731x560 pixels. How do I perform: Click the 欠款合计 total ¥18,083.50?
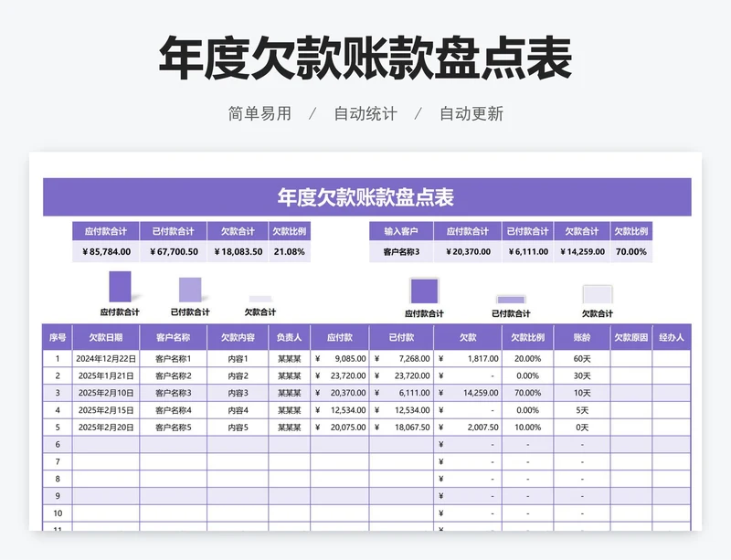coord(238,252)
